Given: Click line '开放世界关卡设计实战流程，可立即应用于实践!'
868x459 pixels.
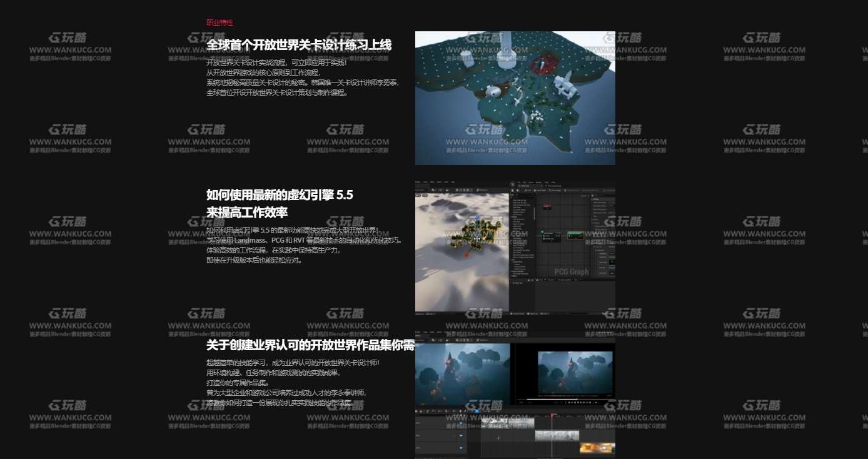Looking at the screenshot, I should coord(276,63).
